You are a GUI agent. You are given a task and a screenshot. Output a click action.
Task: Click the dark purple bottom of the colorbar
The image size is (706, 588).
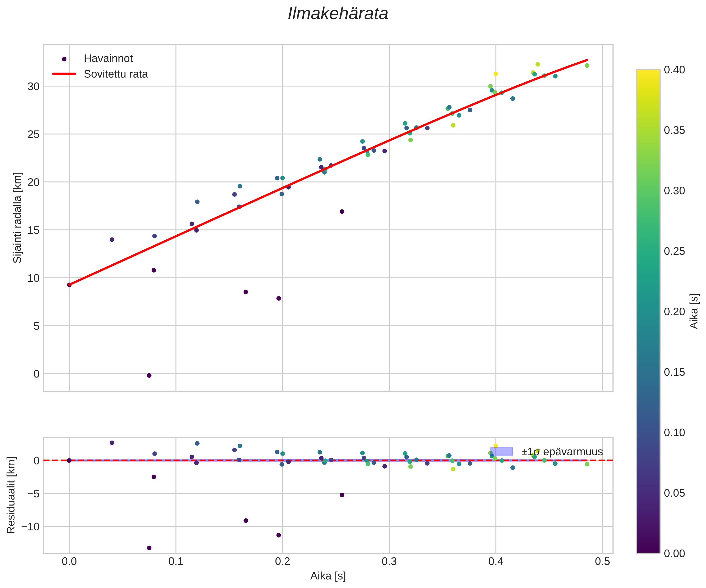(x=648, y=549)
